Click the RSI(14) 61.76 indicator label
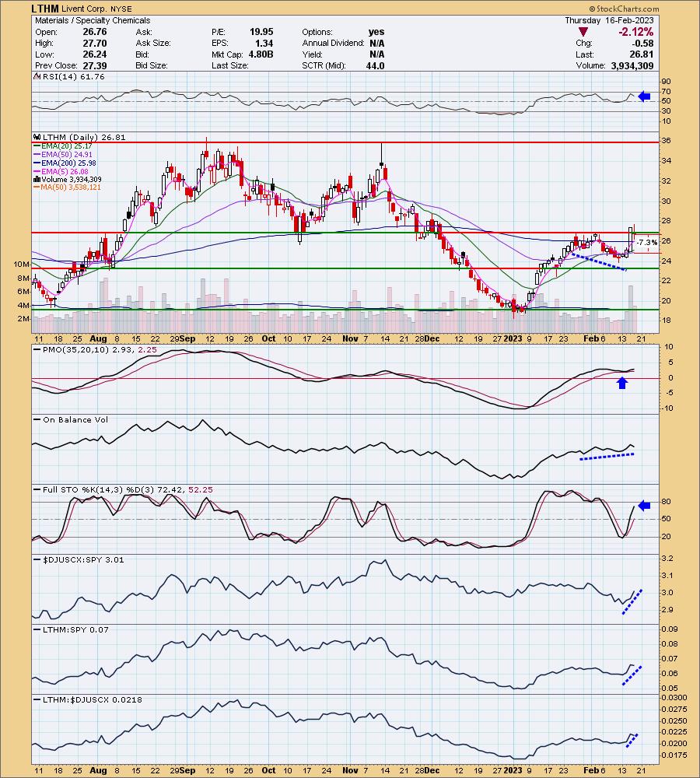The width and height of the screenshot is (700, 778). (73, 76)
